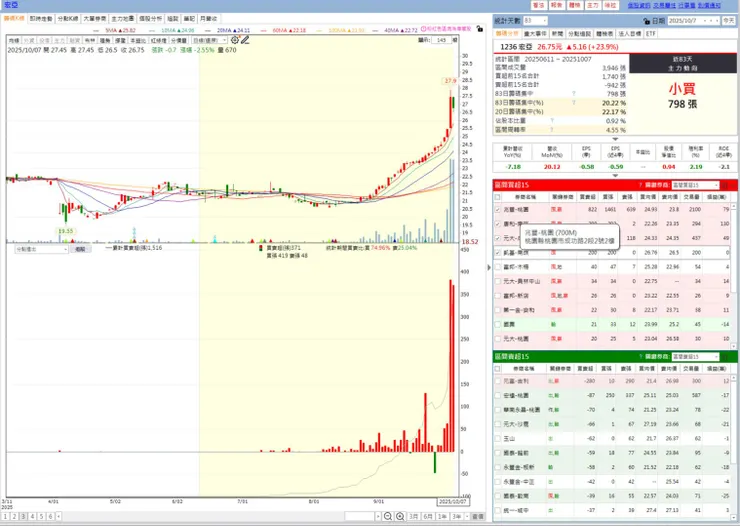Click the 今天 button
This screenshot has width=740, height=526.
pos(729,21)
